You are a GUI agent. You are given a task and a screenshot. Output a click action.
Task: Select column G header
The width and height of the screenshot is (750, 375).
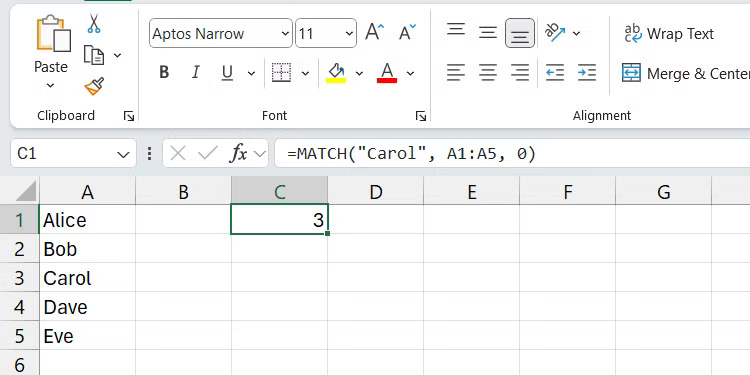pyautogui.click(x=663, y=192)
